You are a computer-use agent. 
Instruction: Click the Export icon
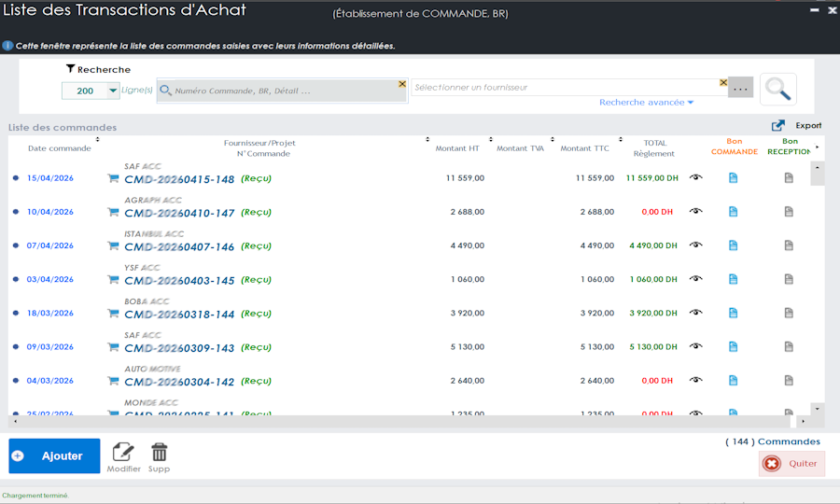777,125
